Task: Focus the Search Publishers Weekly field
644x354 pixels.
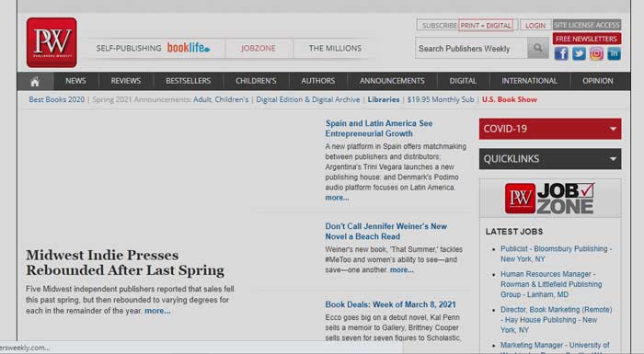Action: coord(471,48)
